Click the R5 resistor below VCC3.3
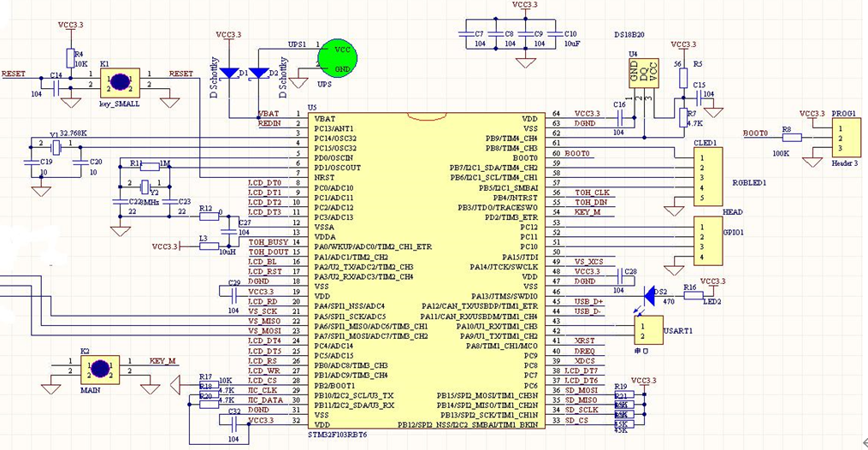The width and height of the screenshot is (868, 450). click(x=683, y=78)
